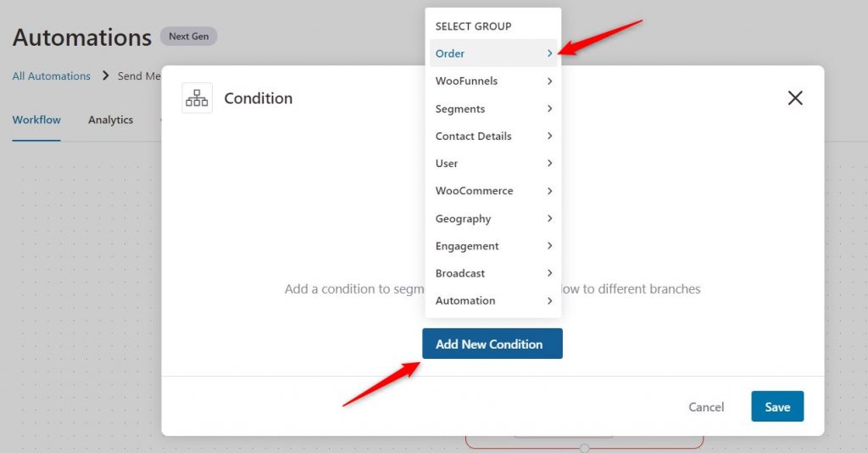Click the breadcrumb separator arrow icon

(106, 75)
